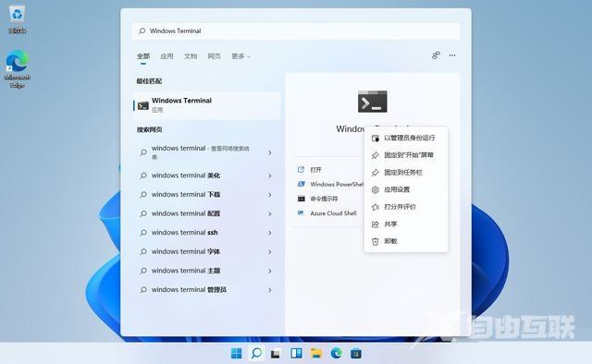Click the large Windows Terminal app icon
The image size is (592, 364).
tap(372, 101)
